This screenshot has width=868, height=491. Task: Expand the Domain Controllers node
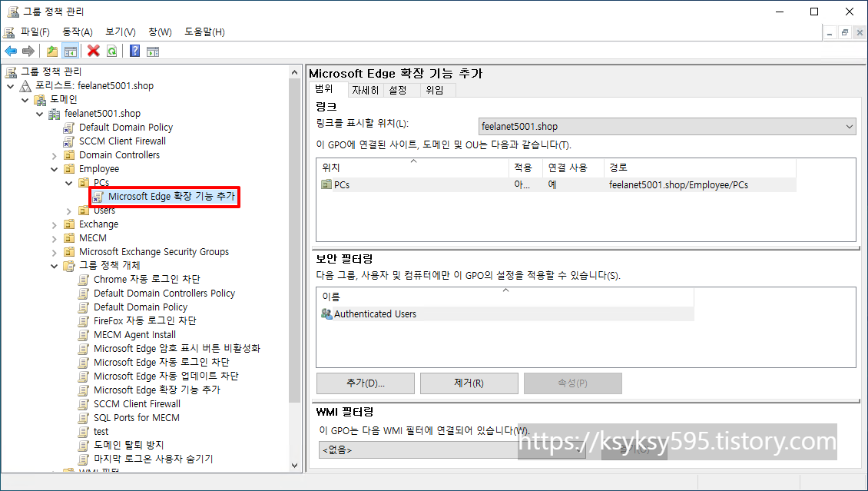point(55,155)
